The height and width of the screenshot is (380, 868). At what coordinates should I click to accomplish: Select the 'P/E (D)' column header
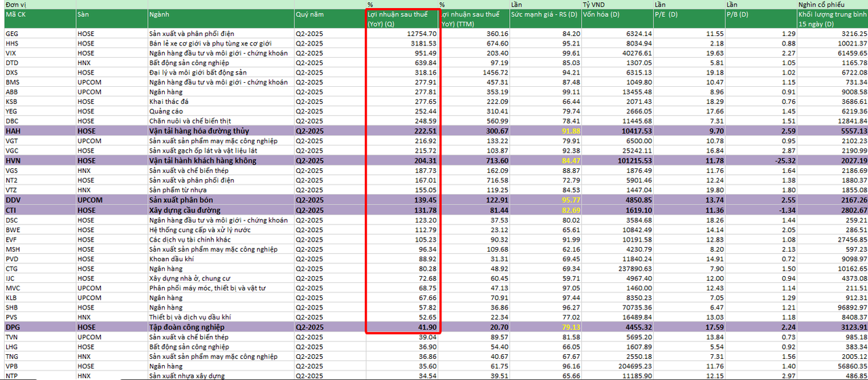[x=667, y=14]
